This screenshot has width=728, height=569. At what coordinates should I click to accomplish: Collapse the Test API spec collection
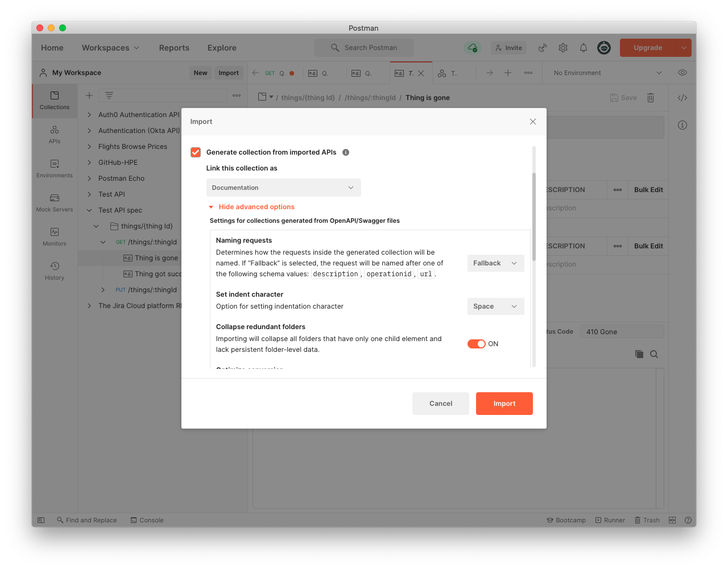point(89,210)
